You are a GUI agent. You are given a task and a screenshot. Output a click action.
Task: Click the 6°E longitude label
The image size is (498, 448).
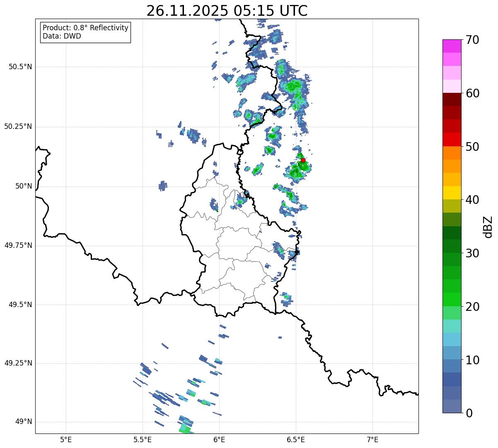[x=219, y=440]
